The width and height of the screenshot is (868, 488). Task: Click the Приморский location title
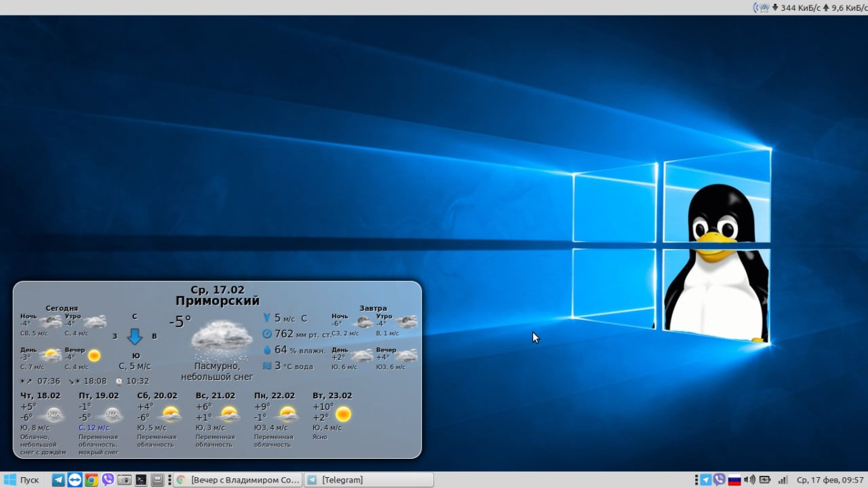pos(217,301)
